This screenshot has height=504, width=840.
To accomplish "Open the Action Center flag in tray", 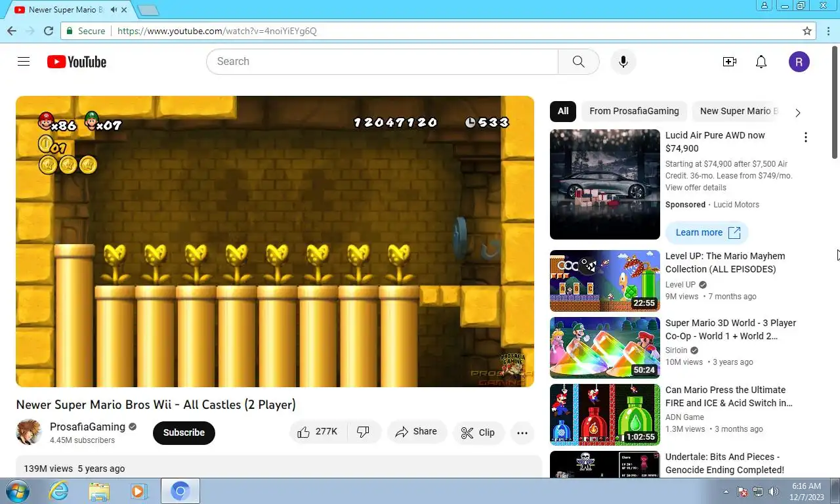I will 743,492.
